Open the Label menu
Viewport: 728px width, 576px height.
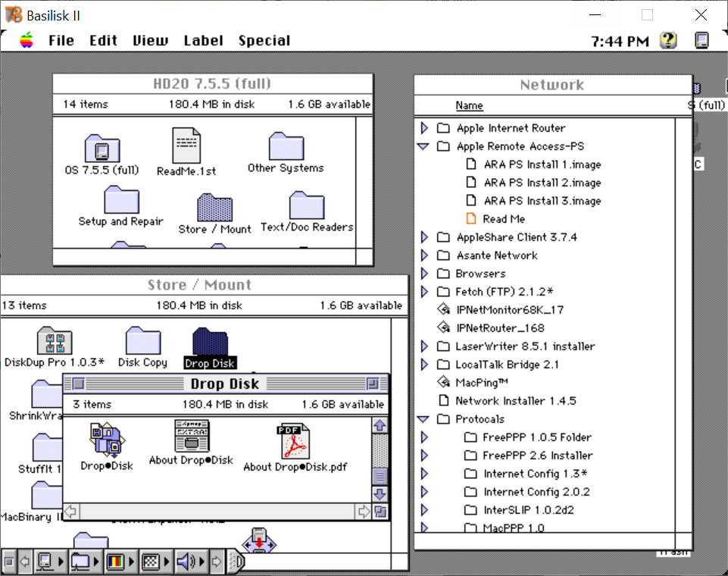tap(203, 40)
